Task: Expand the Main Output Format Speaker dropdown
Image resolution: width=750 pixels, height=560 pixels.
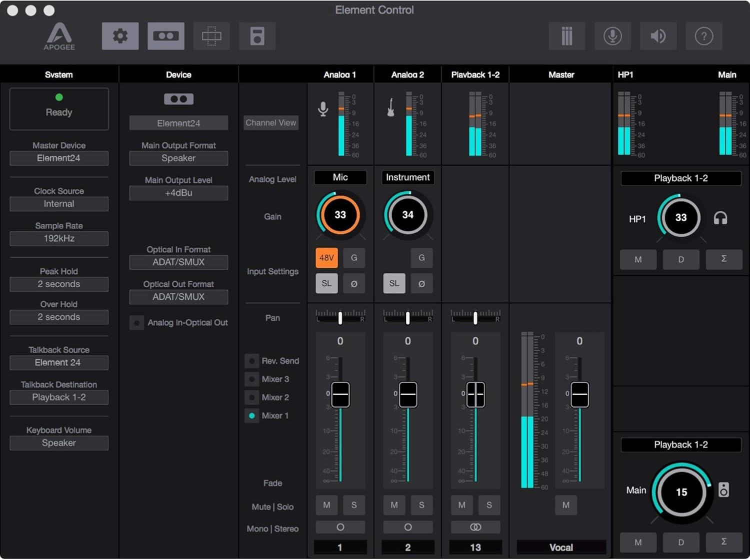Action: click(x=178, y=158)
